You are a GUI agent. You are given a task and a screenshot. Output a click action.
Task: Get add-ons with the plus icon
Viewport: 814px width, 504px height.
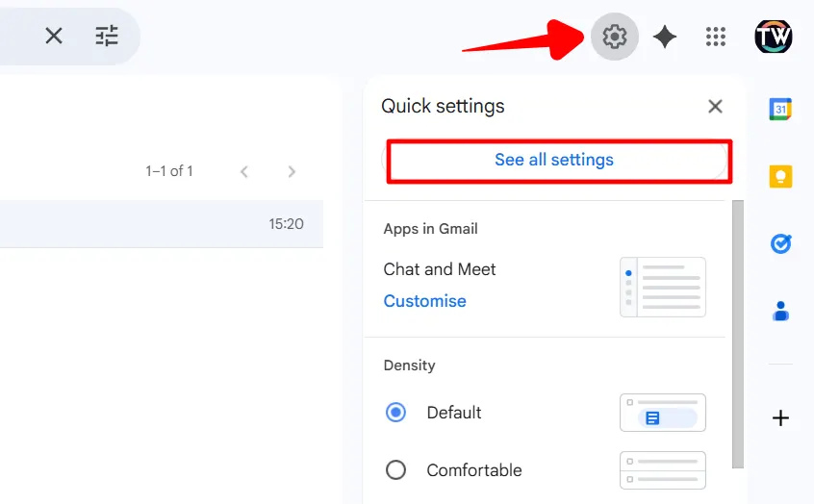click(x=780, y=417)
